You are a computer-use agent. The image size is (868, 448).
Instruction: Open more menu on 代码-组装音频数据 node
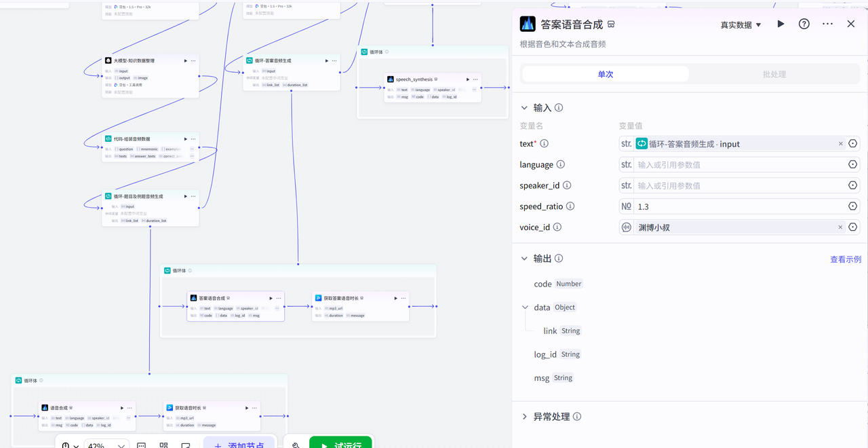click(193, 138)
